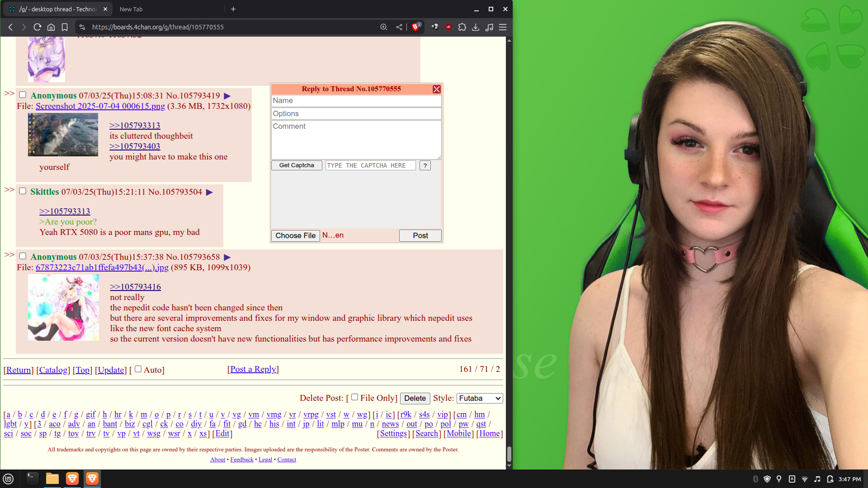Open the file manager folder in taskbar
868x488 pixels.
pos(52,479)
